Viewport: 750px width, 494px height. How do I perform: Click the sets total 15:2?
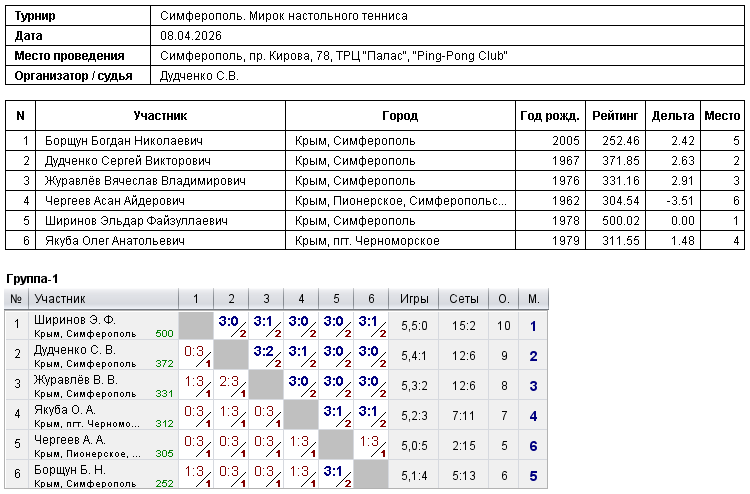click(463, 326)
